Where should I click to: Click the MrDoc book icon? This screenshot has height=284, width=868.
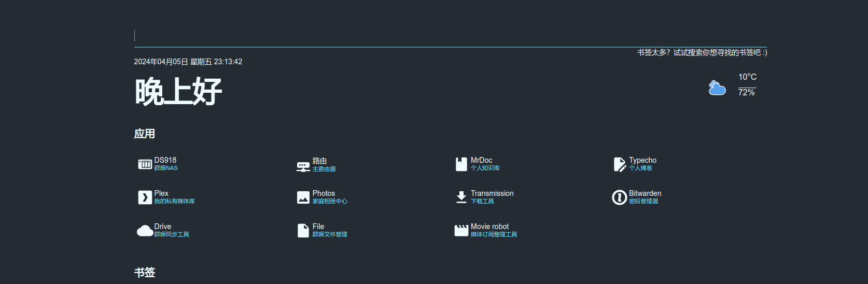tap(461, 164)
